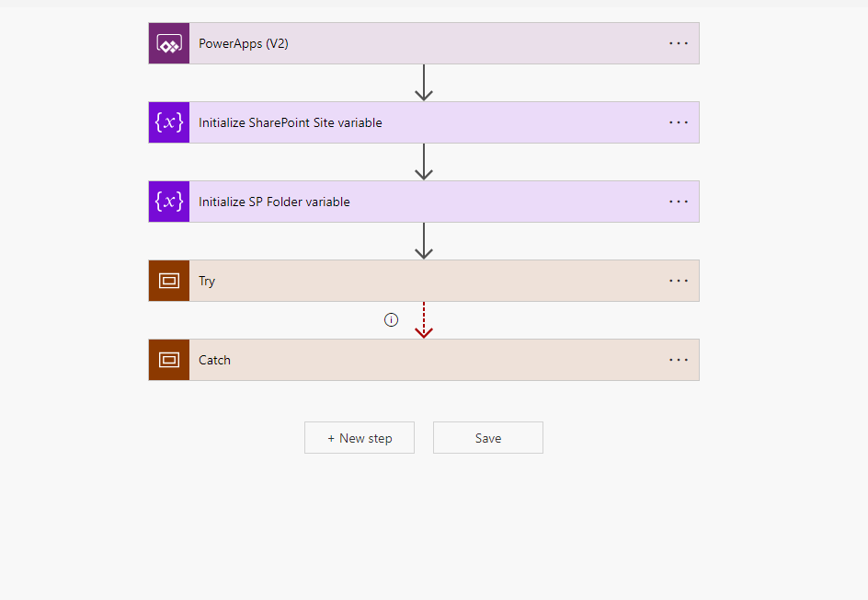Save the flow
This screenshot has height=600, width=868.
coord(487,437)
